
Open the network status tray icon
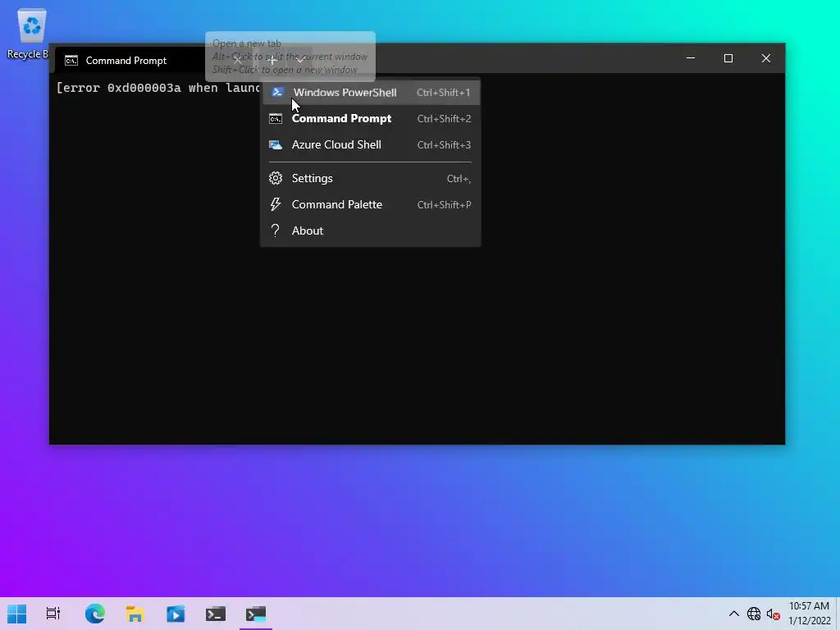tap(754, 614)
